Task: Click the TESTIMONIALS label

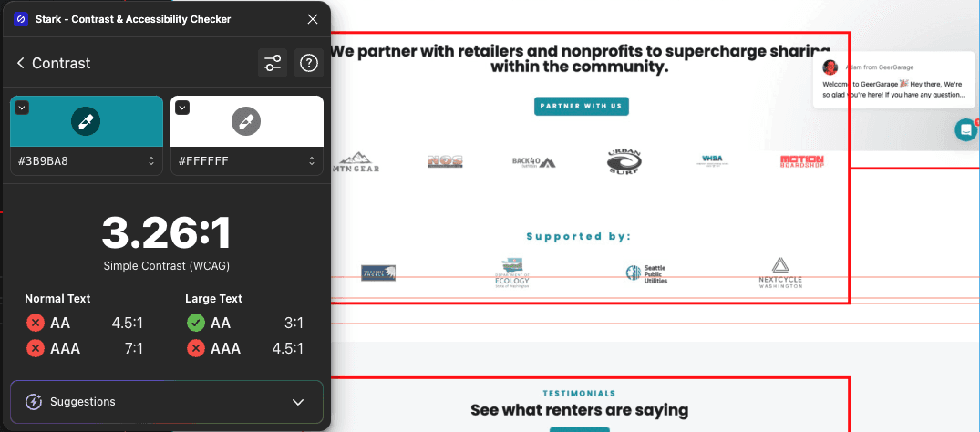Action: (579, 393)
